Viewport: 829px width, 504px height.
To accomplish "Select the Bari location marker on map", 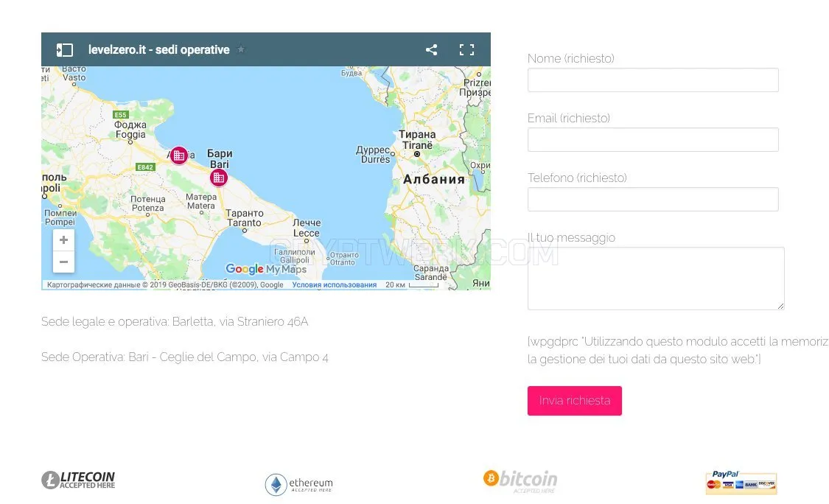I will [x=219, y=178].
